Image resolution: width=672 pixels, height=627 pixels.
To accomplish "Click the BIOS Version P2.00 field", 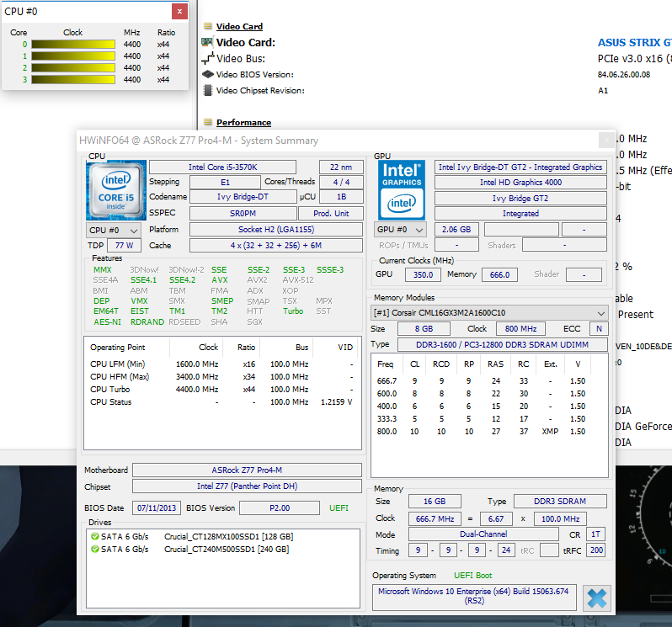I will click(x=280, y=508).
